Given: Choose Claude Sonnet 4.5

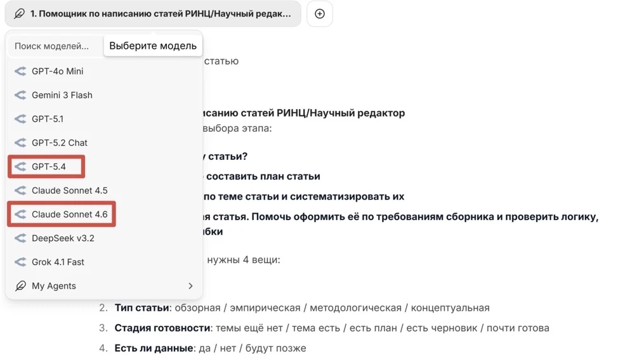Looking at the screenshot, I should coord(104,190).
